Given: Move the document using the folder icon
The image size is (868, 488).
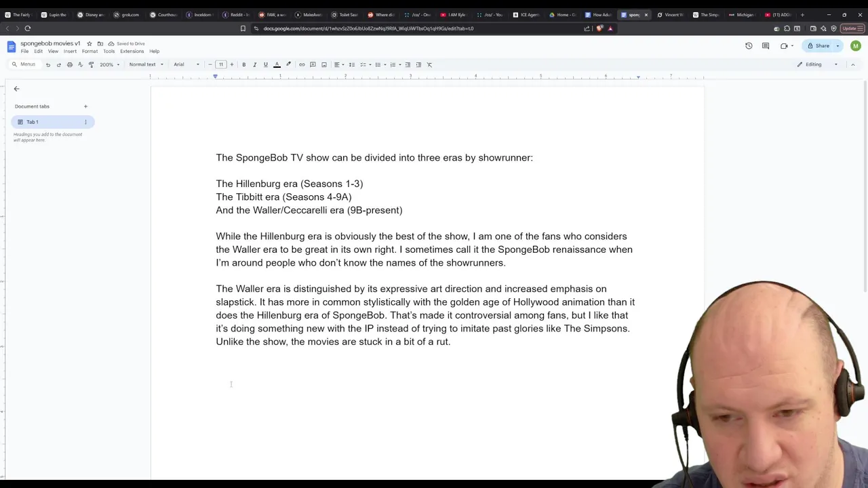Looking at the screenshot, I should (100, 43).
